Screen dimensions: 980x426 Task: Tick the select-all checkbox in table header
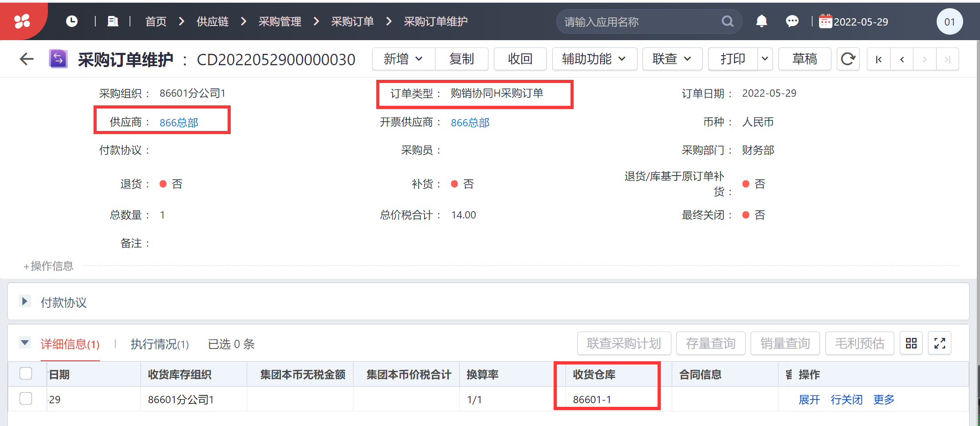[26, 374]
